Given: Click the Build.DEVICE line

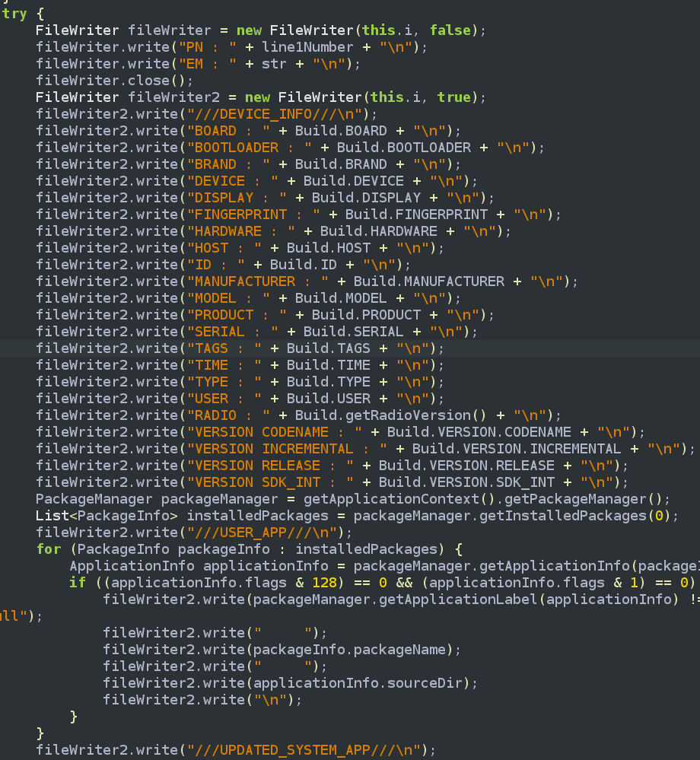Looking at the screenshot, I should [x=256, y=181].
